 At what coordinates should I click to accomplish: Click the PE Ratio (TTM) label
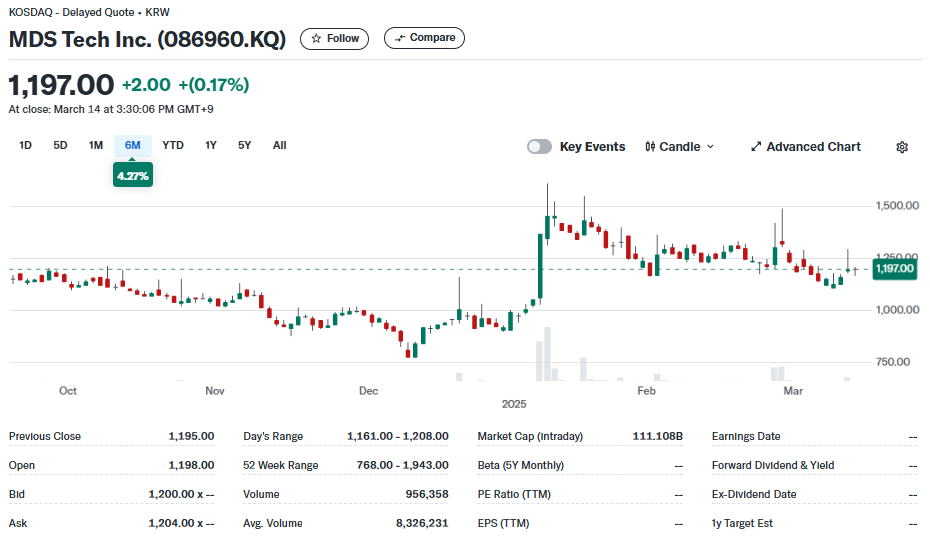point(514,494)
